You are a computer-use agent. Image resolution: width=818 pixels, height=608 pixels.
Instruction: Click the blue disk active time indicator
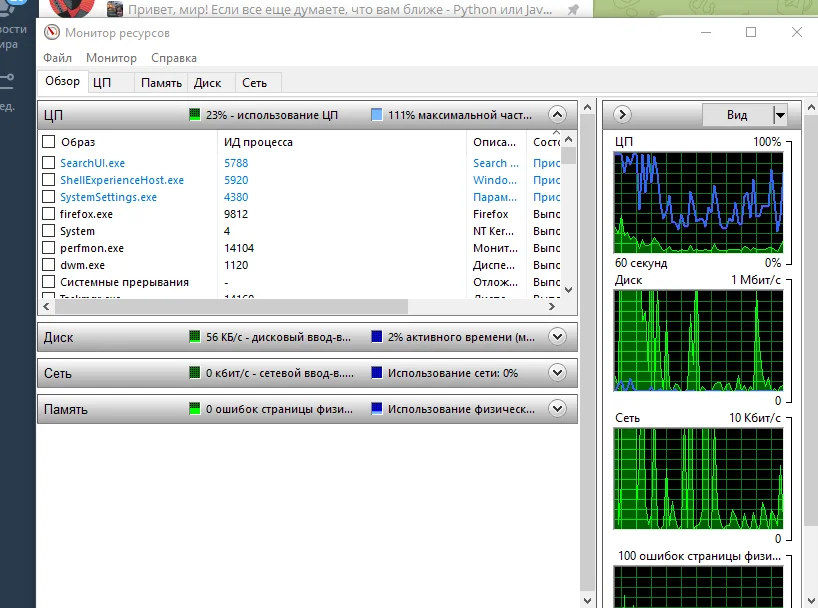[376, 337]
